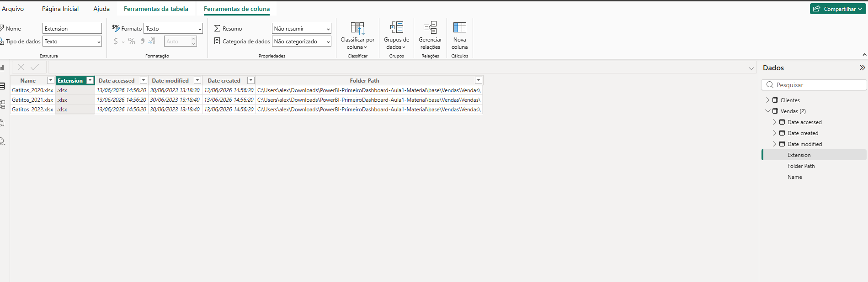Open the Extension column filter dropdown
The height and width of the screenshot is (282, 868).
pos(90,80)
